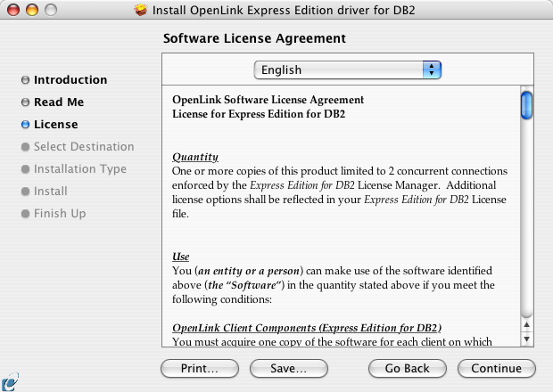Click the Installation Type step bullet

(25, 169)
